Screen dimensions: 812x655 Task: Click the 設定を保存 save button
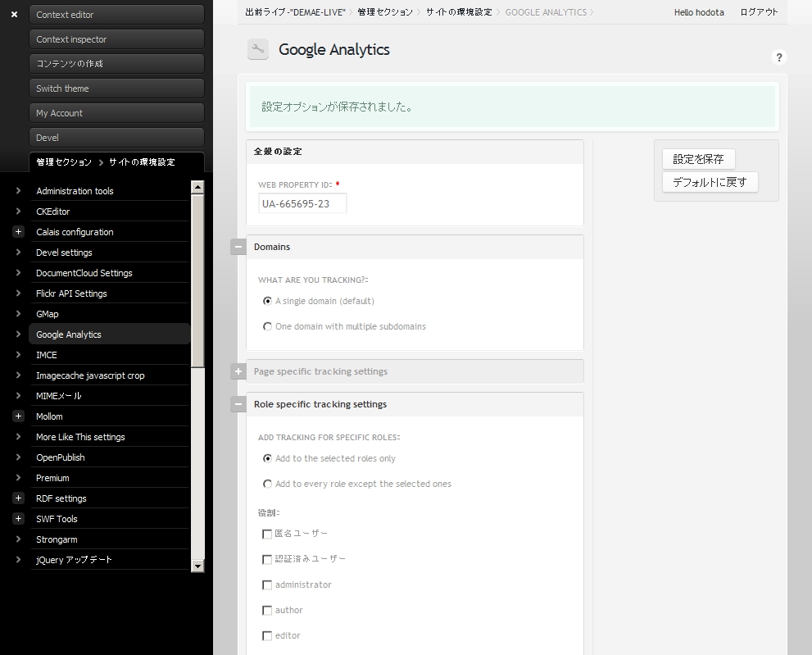698,159
